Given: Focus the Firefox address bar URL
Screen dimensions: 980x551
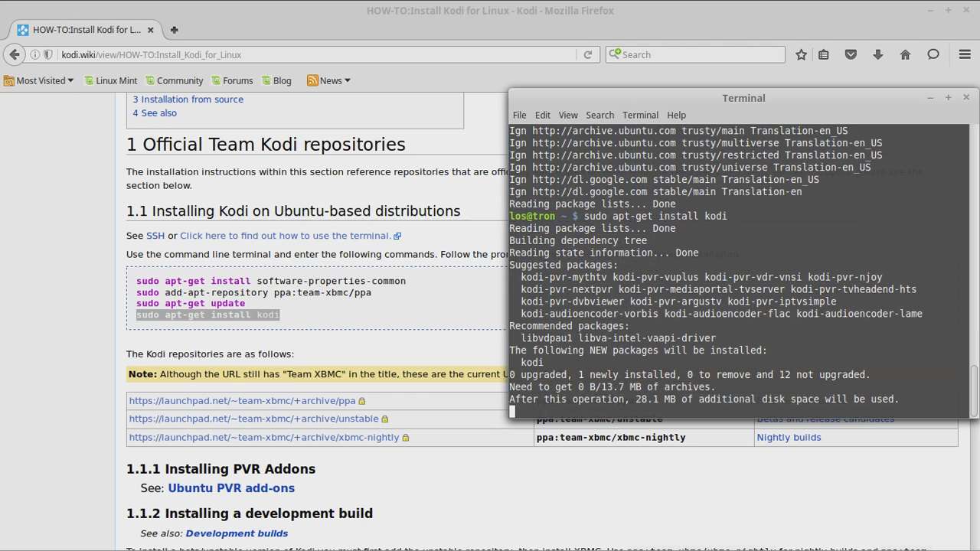Looking at the screenshot, I should (315, 55).
